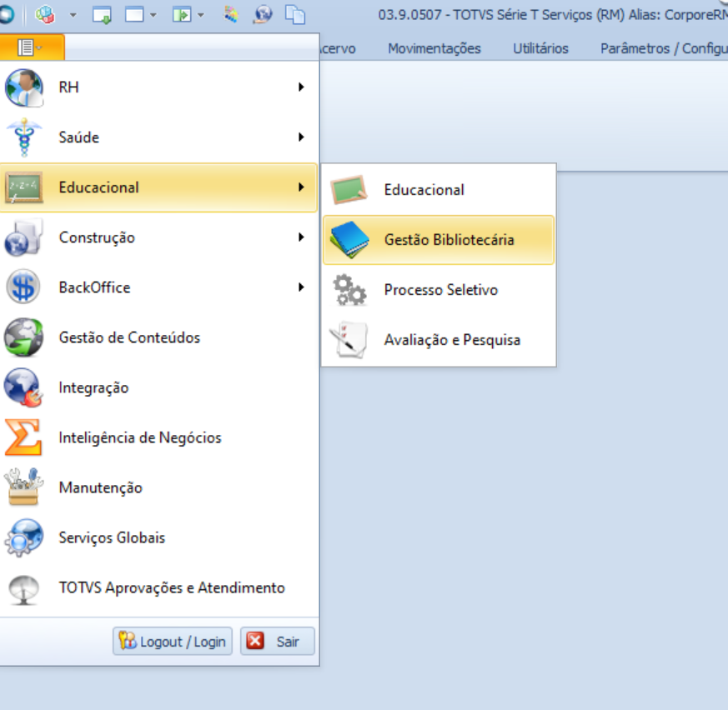Select Processo Seletivo menu entry

click(439, 290)
